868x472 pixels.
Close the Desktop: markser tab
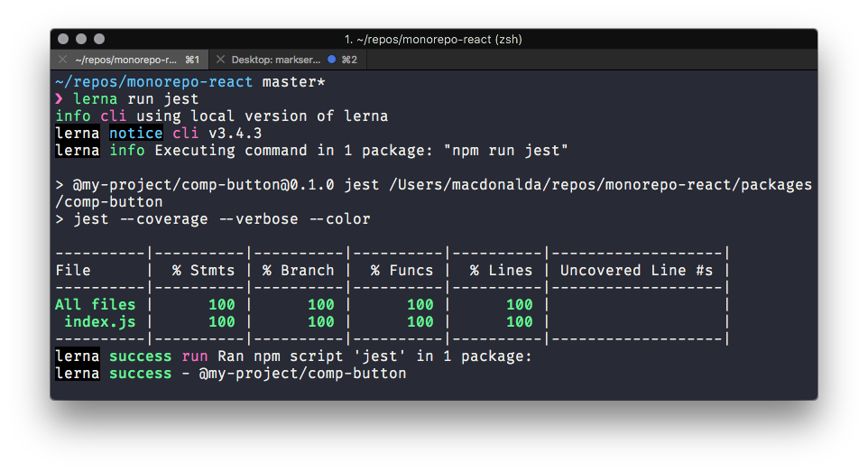click(219, 60)
